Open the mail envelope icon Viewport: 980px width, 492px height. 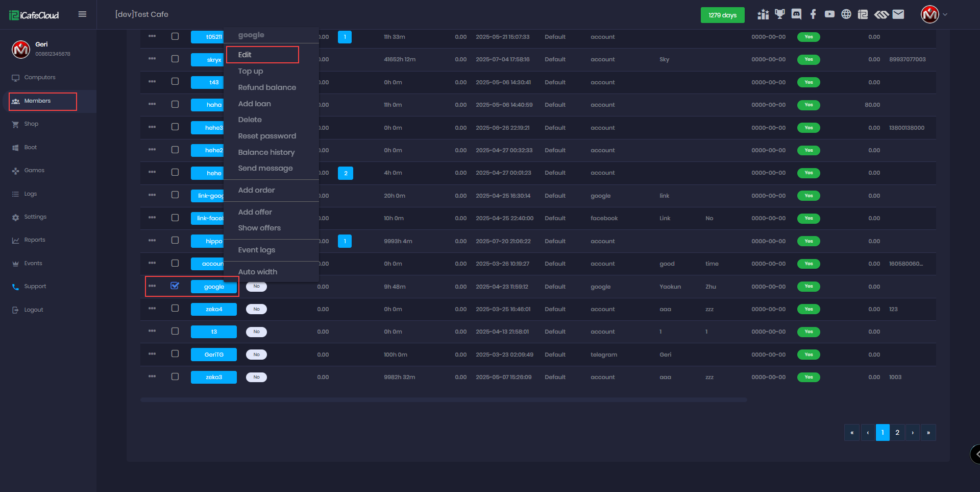click(x=898, y=14)
